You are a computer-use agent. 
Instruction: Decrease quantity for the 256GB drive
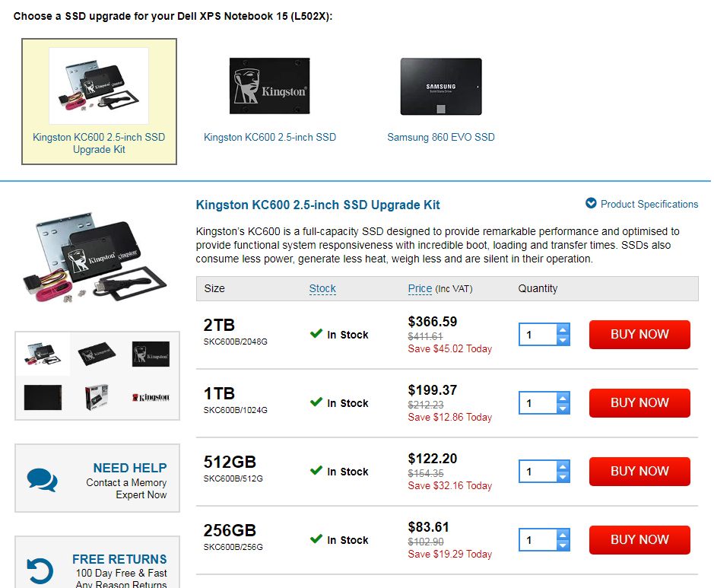tap(563, 545)
